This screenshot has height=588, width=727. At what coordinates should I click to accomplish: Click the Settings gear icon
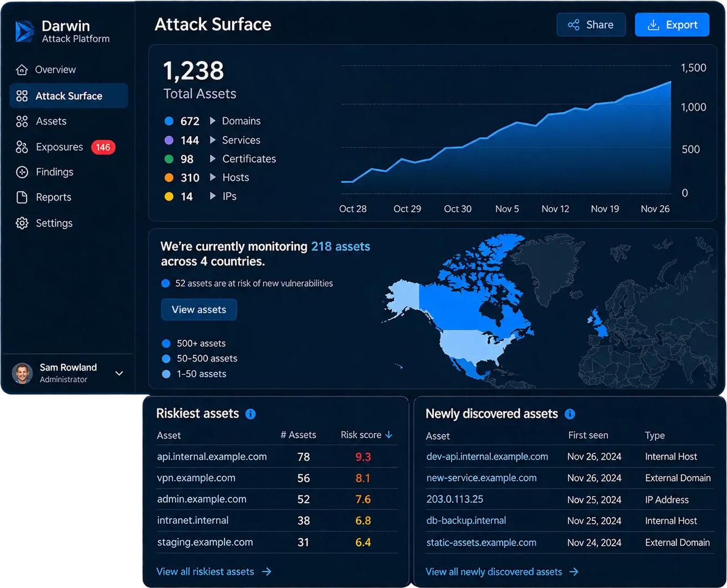(x=22, y=223)
